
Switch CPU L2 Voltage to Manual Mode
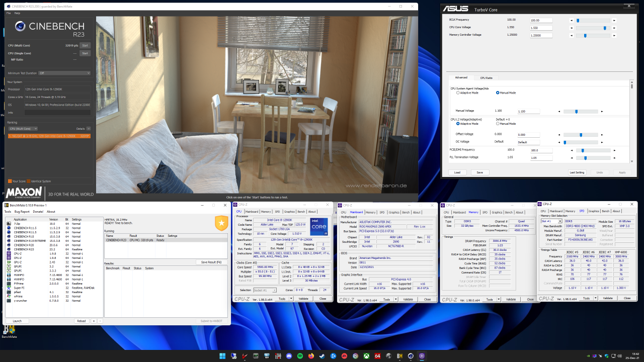pyautogui.click(x=499, y=124)
